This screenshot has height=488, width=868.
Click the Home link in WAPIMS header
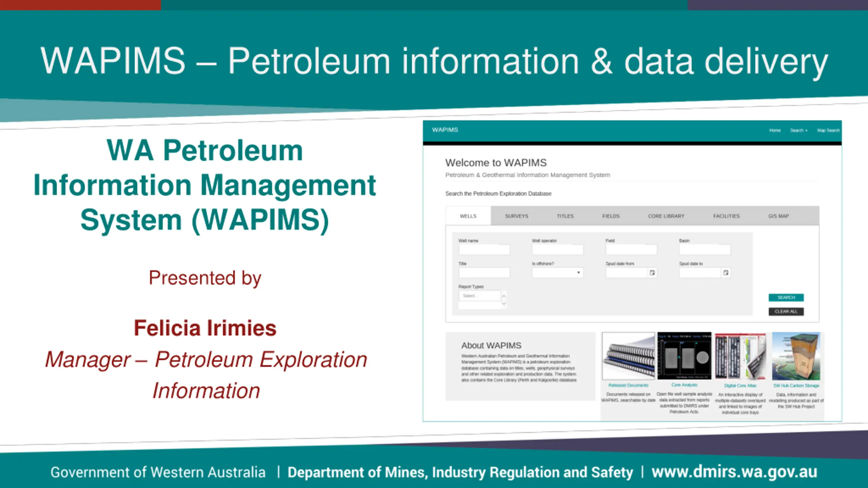tap(775, 130)
